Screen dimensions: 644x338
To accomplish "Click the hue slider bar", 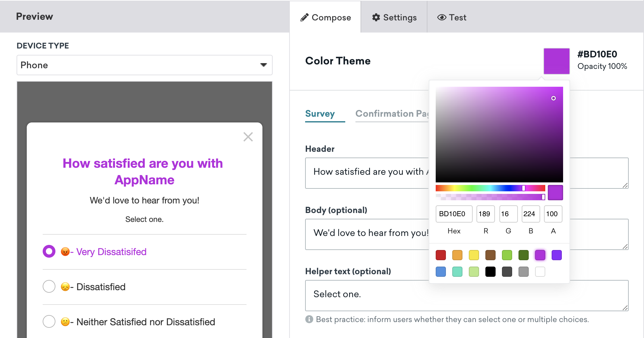I will pyautogui.click(x=490, y=188).
